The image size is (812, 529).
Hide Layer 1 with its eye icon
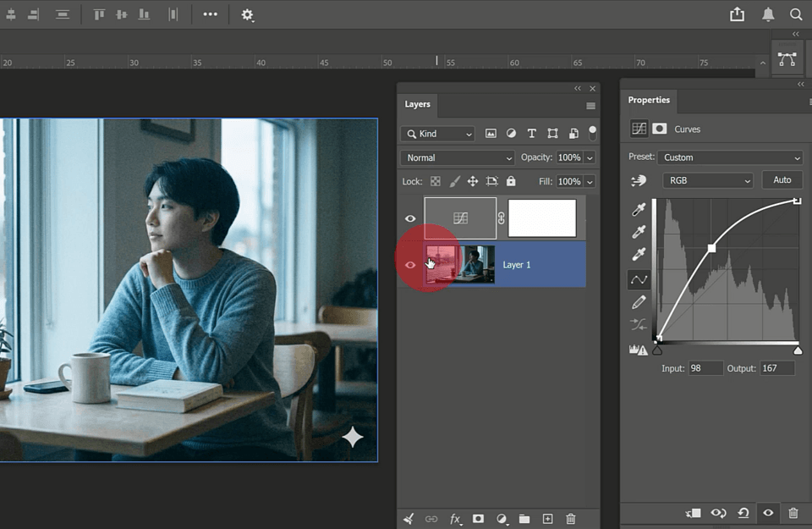(x=410, y=265)
